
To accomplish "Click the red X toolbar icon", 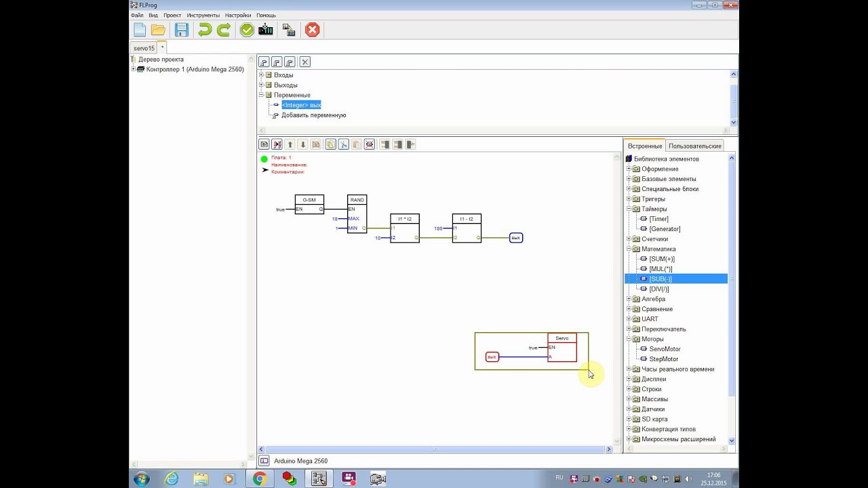I will pos(312,30).
